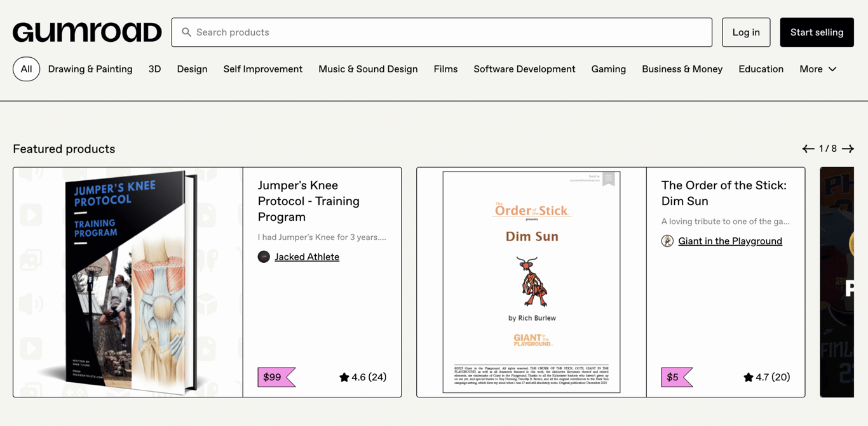Click the star icon beside the 4.7 rating
This screenshot has width=868, height=426.
(749, 376)
